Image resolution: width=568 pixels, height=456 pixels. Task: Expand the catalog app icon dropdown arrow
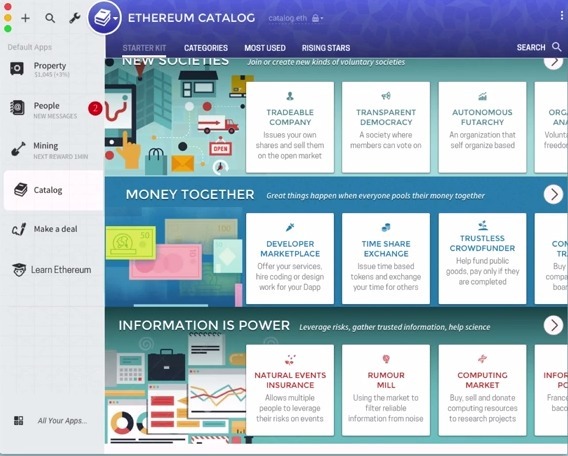pyautogui.click(x=116, y=18)
